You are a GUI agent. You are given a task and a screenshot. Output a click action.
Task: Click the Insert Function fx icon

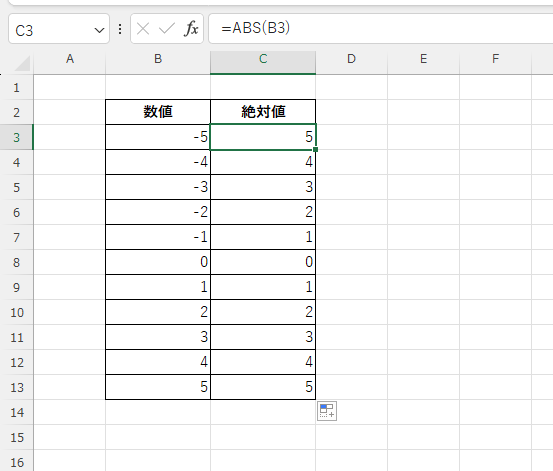coord(191,29)
